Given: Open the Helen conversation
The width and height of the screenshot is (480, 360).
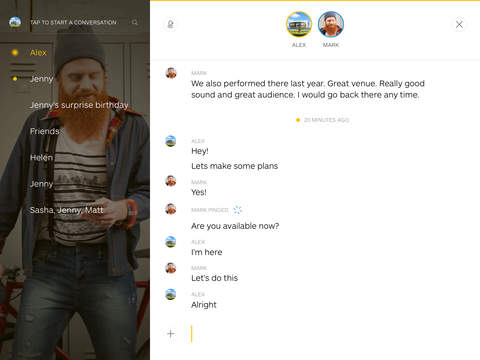Looking at the screenshot, I should click(x=41, y=158).
